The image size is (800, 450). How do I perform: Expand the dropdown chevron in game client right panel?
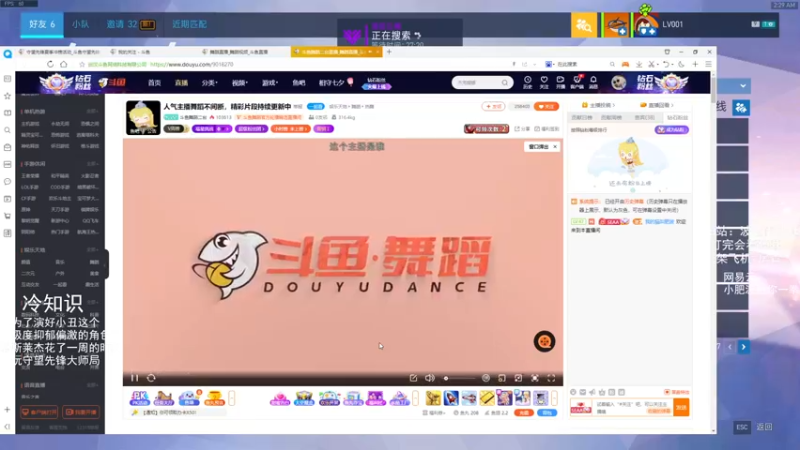click(x=743, y=86)
